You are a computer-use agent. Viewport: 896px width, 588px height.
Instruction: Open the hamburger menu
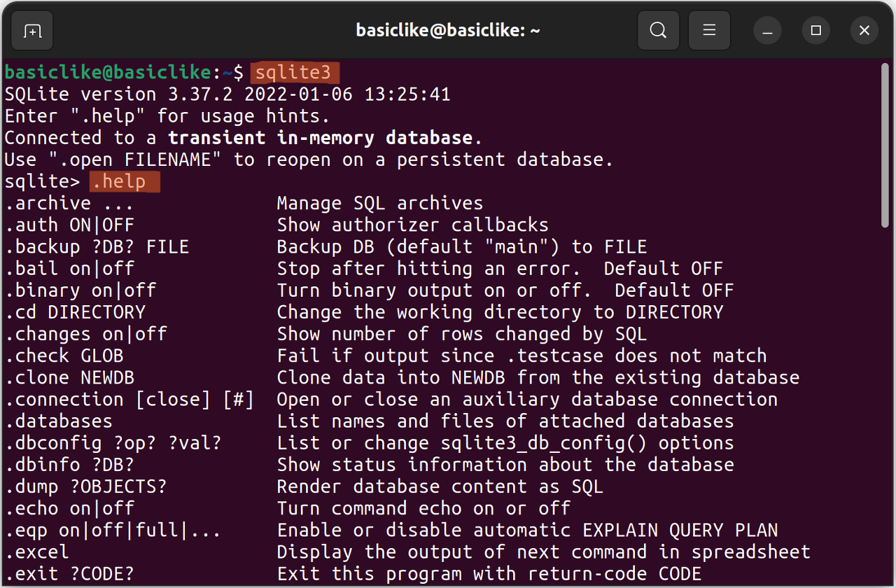coord(709,31)
